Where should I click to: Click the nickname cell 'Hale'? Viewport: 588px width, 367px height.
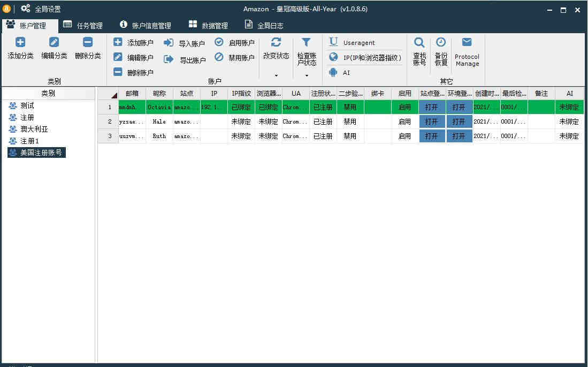(159, 122)
